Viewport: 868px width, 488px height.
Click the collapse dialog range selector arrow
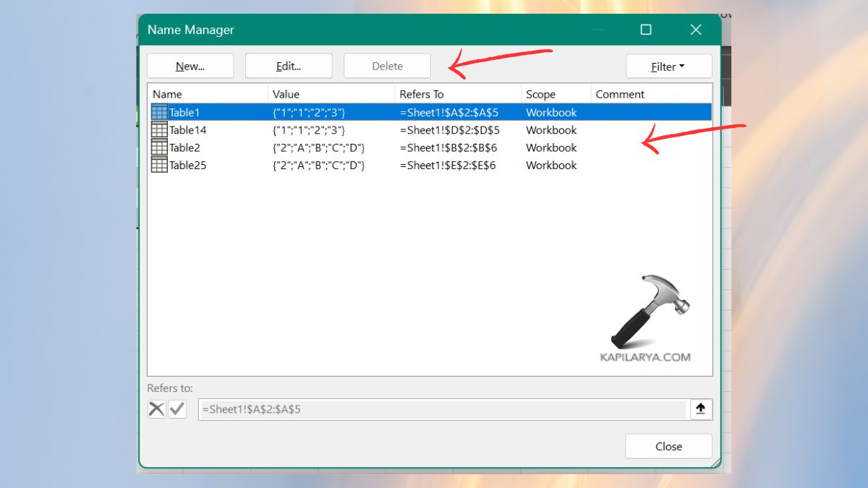(700, 409)
